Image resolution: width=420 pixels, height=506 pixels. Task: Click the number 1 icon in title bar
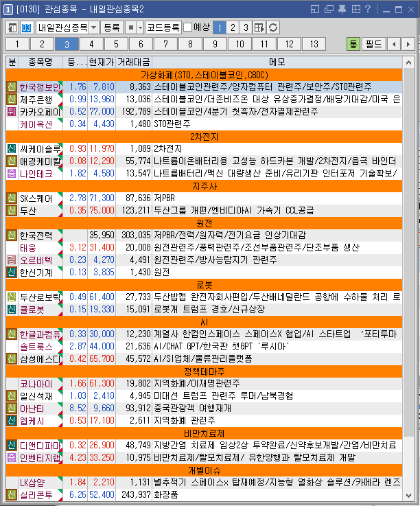pyautogui.click(x=8, y=10)
